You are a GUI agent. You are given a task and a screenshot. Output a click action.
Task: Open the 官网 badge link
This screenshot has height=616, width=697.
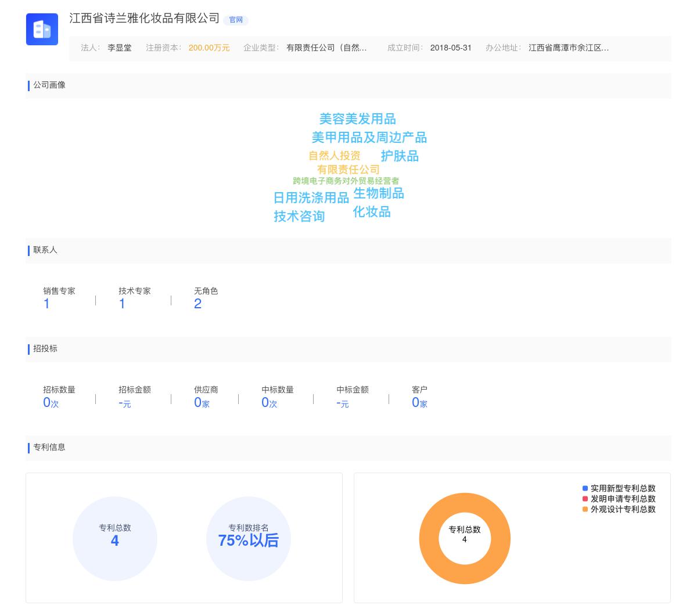pyautogui.click(x=236, y=20)
